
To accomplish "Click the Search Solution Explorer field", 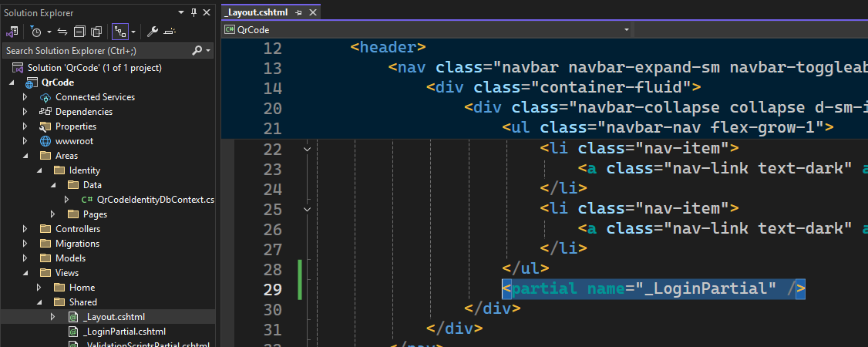I will [93, 50].
